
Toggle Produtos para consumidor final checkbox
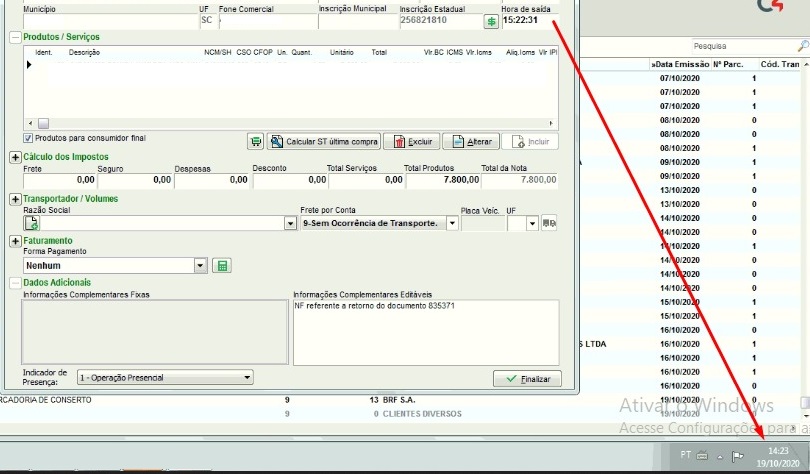[x=28, y=138]
